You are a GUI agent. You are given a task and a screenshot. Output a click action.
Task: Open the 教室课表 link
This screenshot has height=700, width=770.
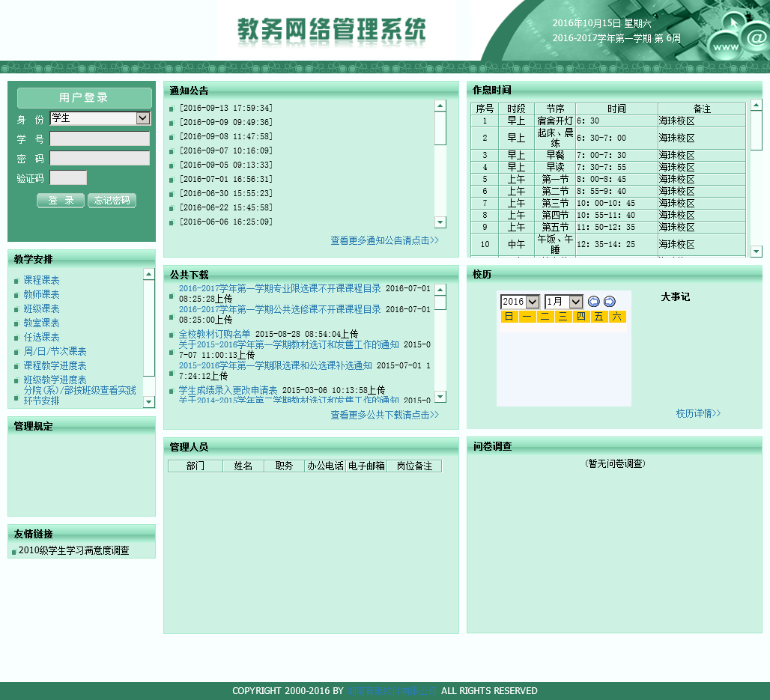(x=42, y=323)
